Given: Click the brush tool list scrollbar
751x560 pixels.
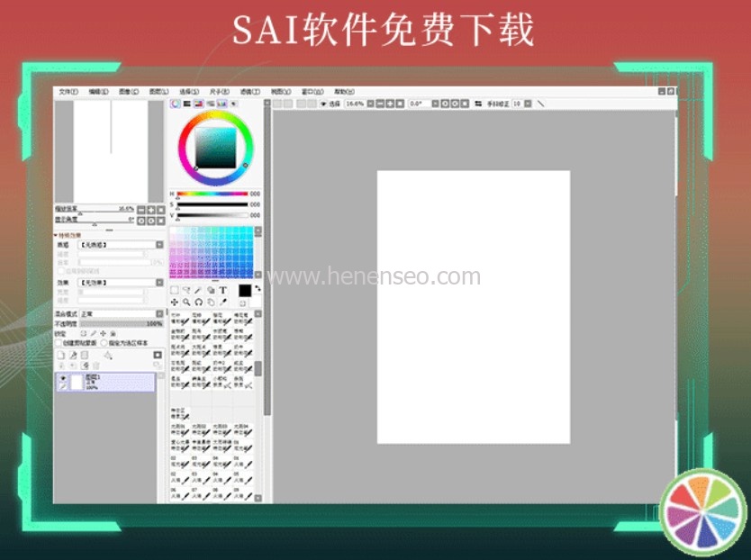Looking at the screenshot, I should (258, 369).
